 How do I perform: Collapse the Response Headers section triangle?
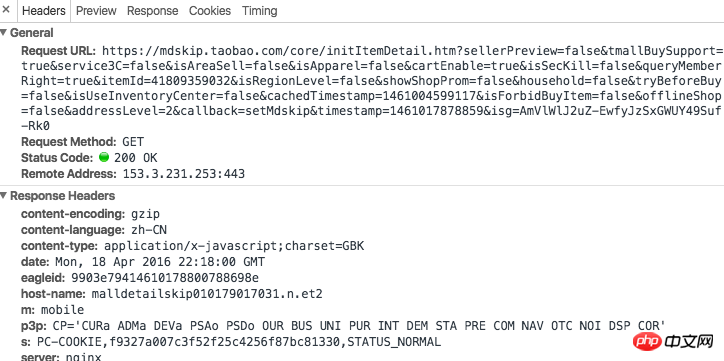click(x=4, y=196)
